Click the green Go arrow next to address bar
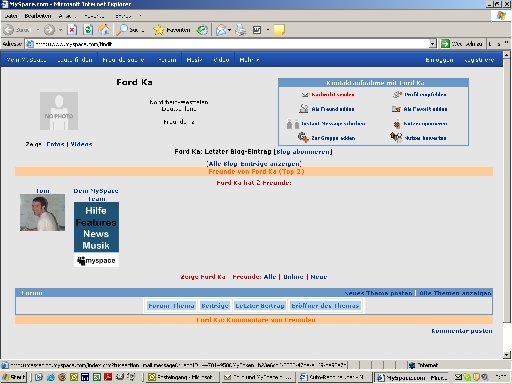The width and height of the screenshot is (512, 384). coord(445,44)
